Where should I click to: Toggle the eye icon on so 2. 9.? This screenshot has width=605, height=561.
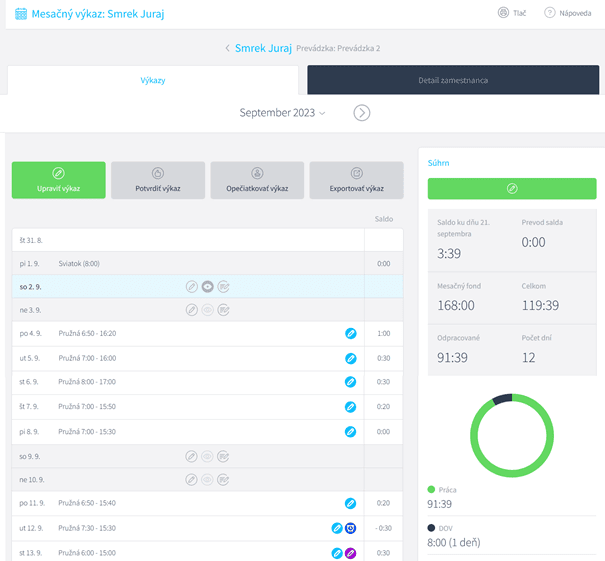[208, 286]
